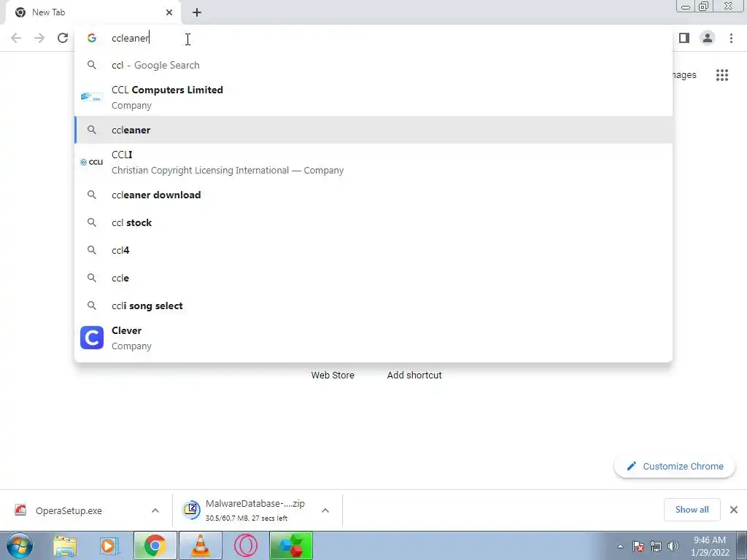Select the ccl4 suggestion

pyautogui.click(x=373, y=250)
